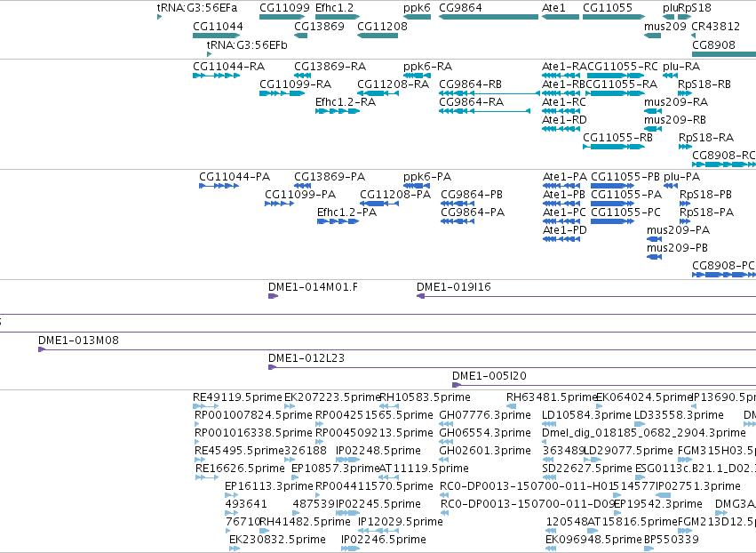The width and height of the screenshot is (756, 553).
Task: Select the IP02246.5prime EST feature
Action: pos(351,549)
